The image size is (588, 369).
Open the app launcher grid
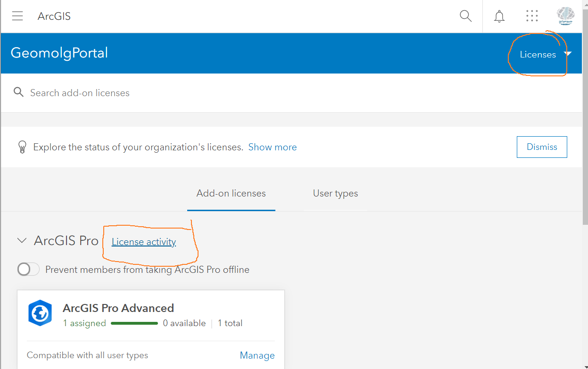(x=532, y=16)
